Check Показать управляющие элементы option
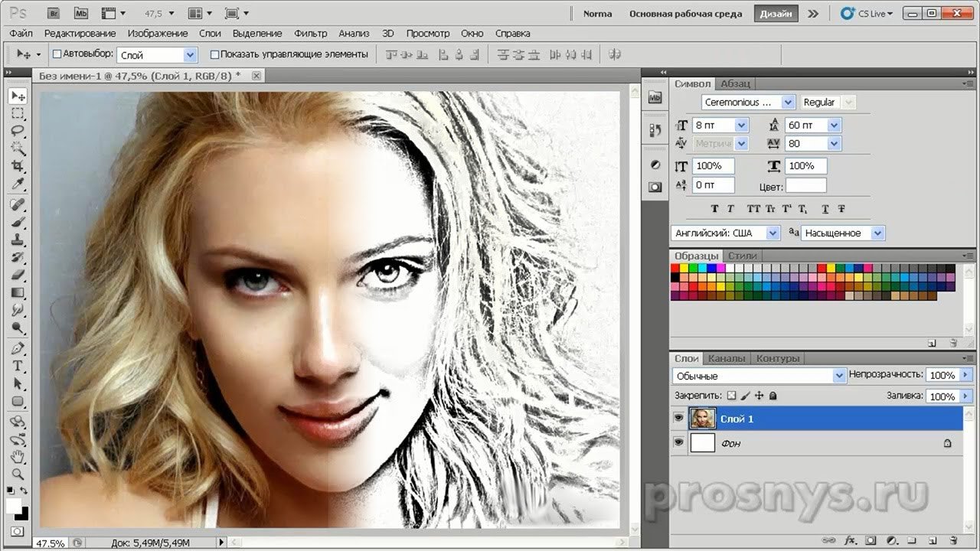The width and height of the screenshot is (980, 551). (x=214, y=54)
